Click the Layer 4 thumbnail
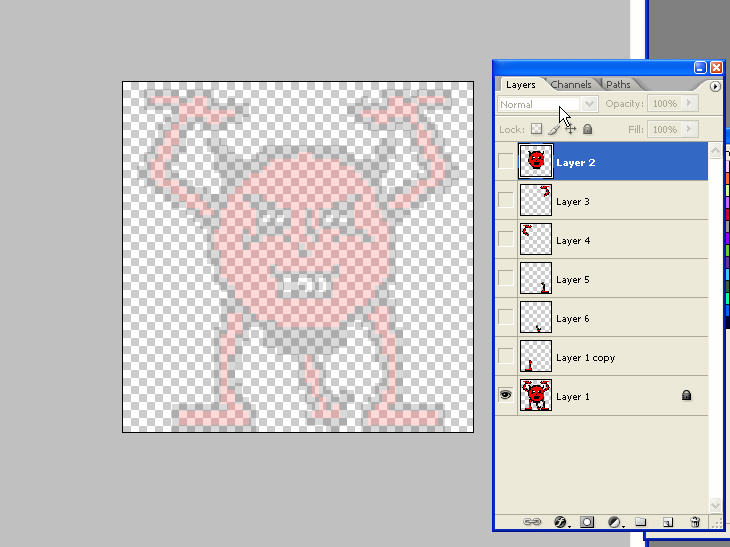Screen dimensions: 730x547 pyautogui.click(x=535, y=239)
